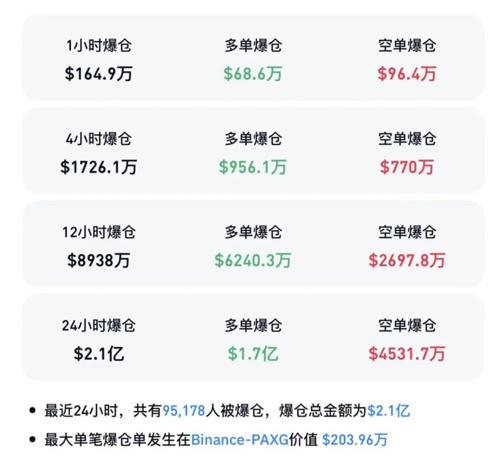Select the 4-hour short liquidation $770万
The image size is (500, 465).
point(407,167)
